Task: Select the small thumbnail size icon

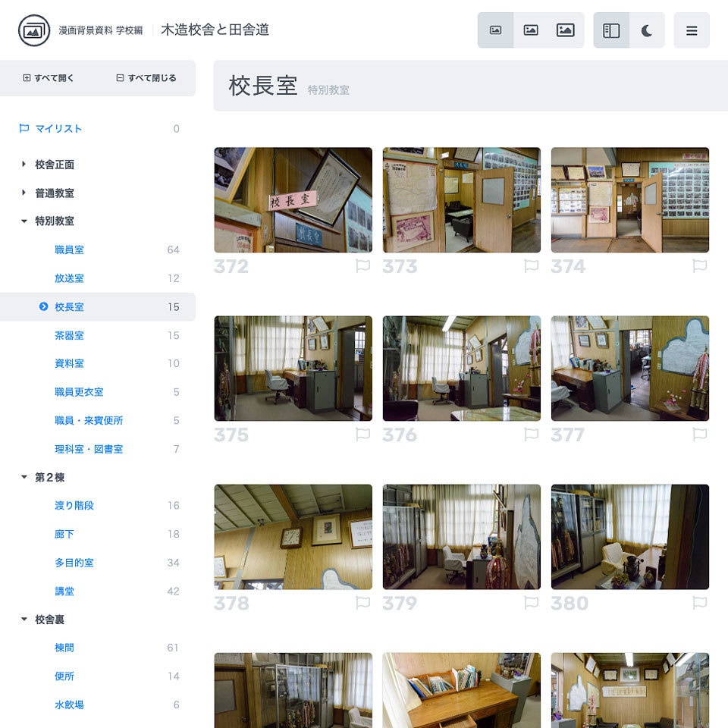Action: click(496, 30)
